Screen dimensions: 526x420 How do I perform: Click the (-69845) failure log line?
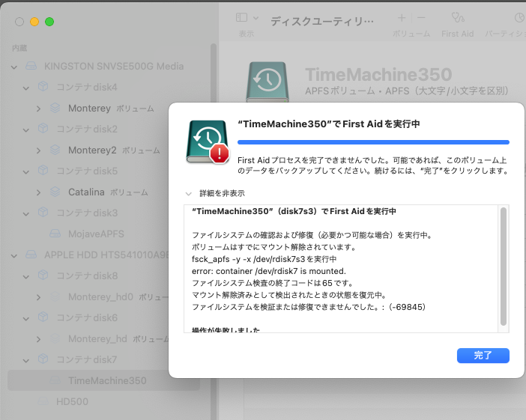click(x=309, y=307)
